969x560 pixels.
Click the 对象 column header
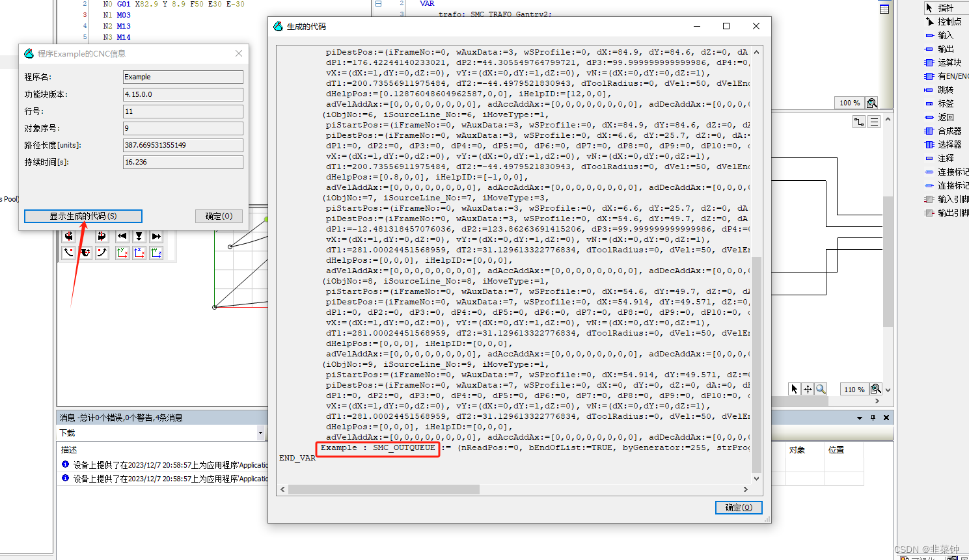(x=797, y=450)
